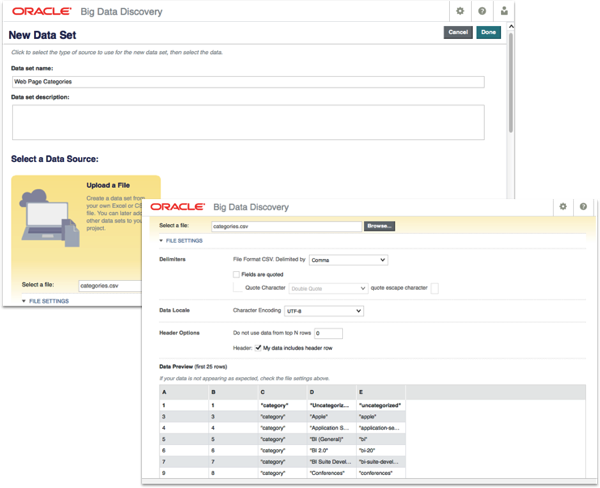Open the Delimited by Comma dropdown
This screenshot has height=488, width=600.
(x=348, y=260)
